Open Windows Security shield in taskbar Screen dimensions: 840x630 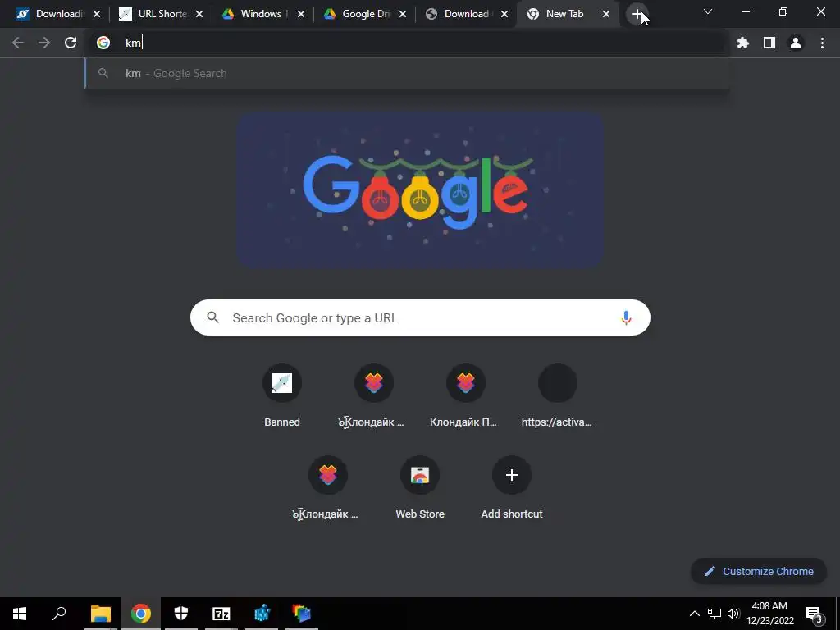181,614
